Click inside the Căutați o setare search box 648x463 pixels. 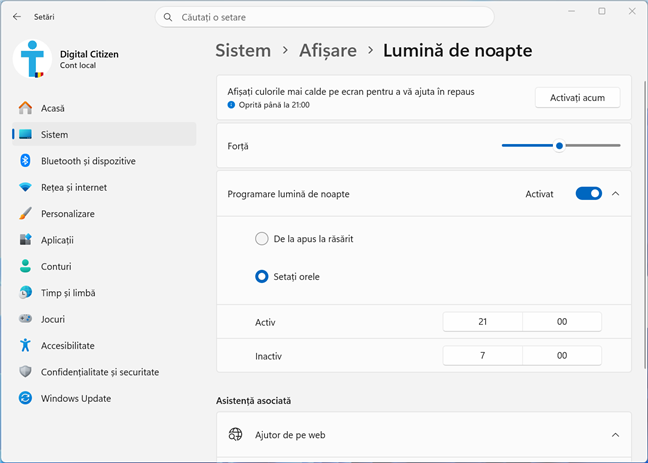324,17
